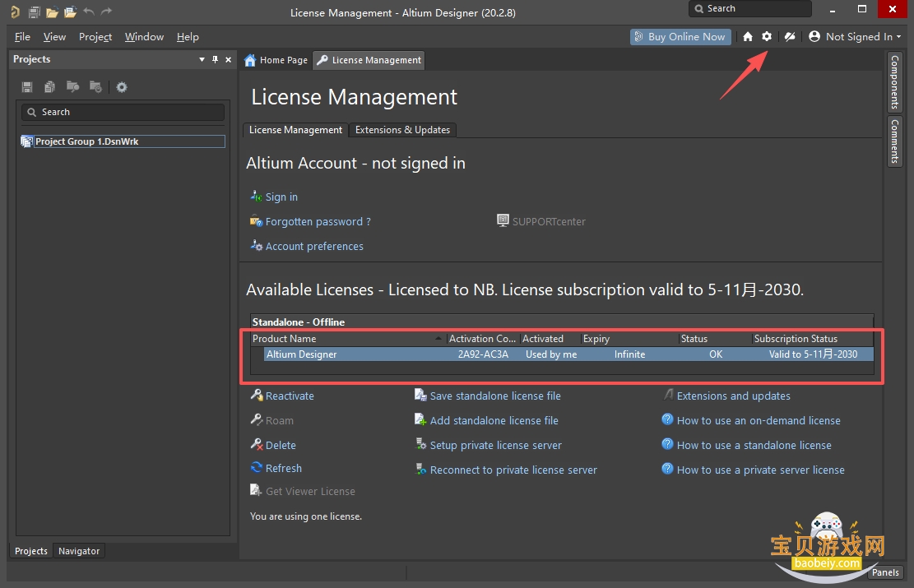Open any document via yellow folder icon
This screenshot has width=914, height=588.
click(x=53, y=12)
